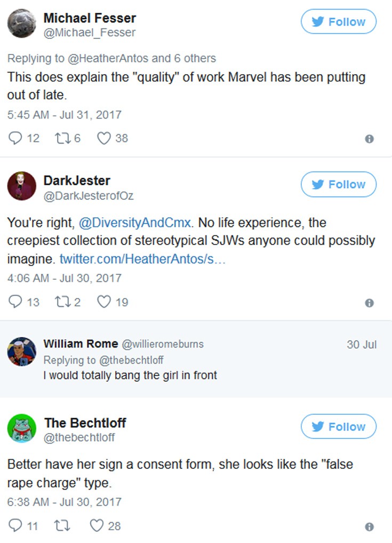Follow DarkJester account
This screenshot has width=392, height=543.
click(x=339, y=185)
